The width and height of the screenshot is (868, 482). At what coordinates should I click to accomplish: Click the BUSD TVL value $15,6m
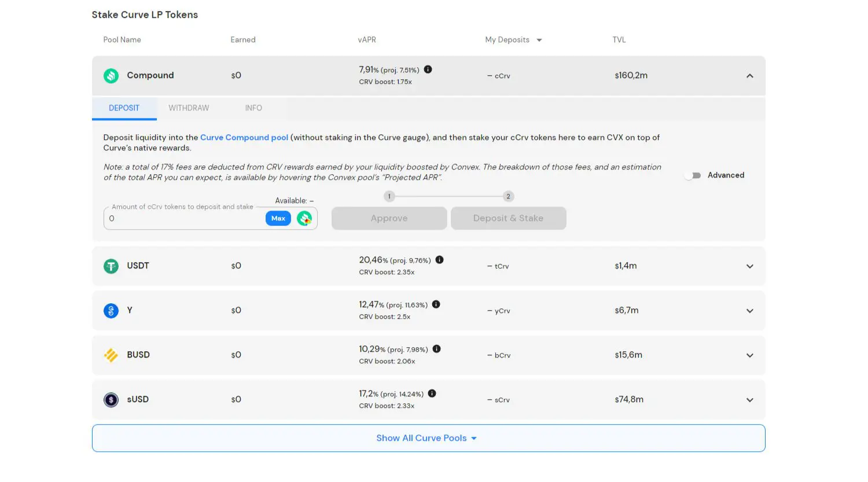pos(628,355)
